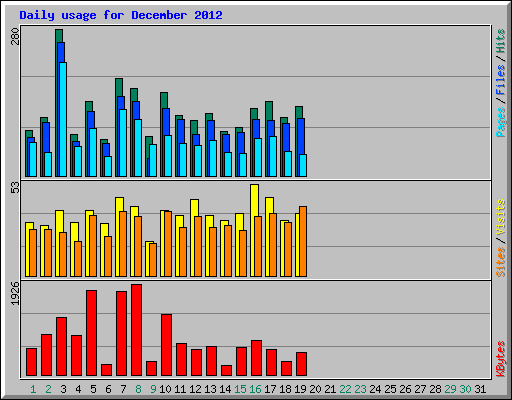Click day label '8' on the axis

tap(138, 389)
